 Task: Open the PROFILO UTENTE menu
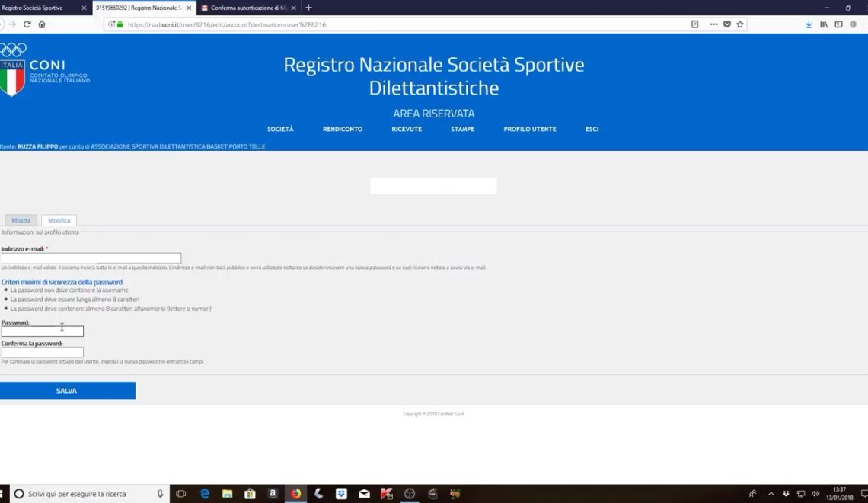pos(530,129)
